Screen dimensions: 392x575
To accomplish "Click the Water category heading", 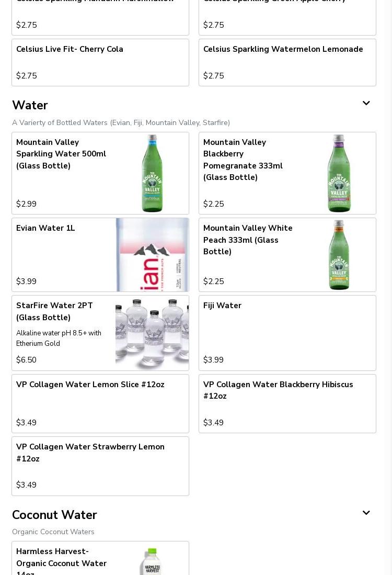I will point(30,105).
